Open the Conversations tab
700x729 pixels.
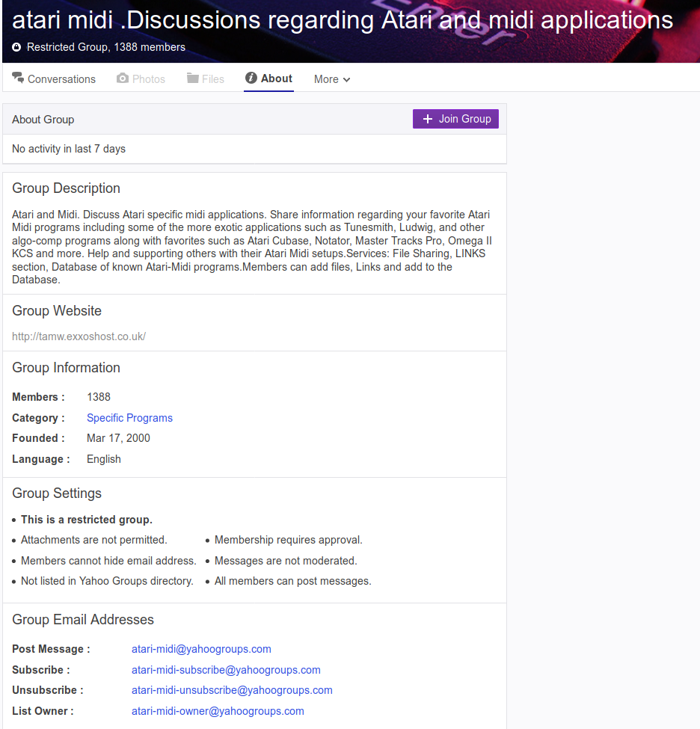pos(54,79)
